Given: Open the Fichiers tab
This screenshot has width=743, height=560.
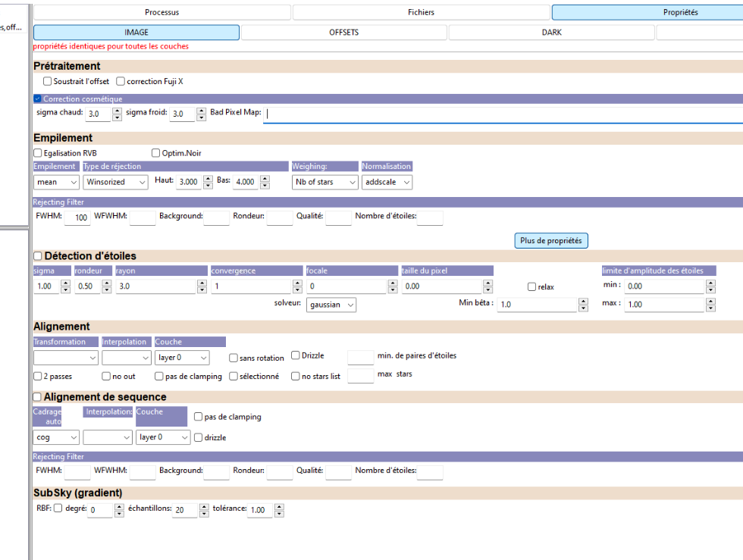Looking at the screenshot, I should click(422, 12).
